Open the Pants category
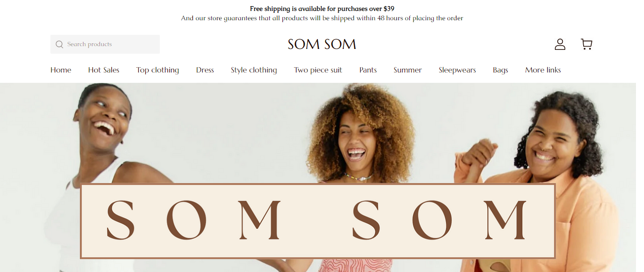Viewport: 644px width, 272px height. point(368,70)
